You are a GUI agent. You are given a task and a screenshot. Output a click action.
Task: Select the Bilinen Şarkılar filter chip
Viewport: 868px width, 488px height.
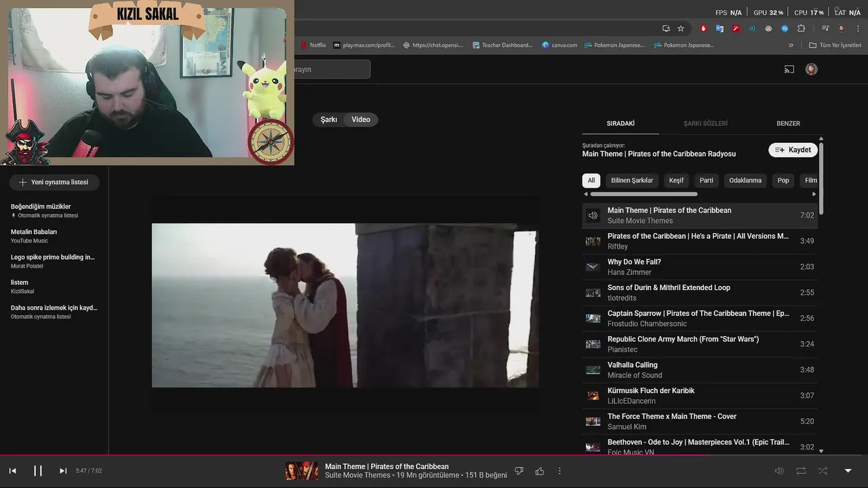pyautogui.click(x=632, y=180)
